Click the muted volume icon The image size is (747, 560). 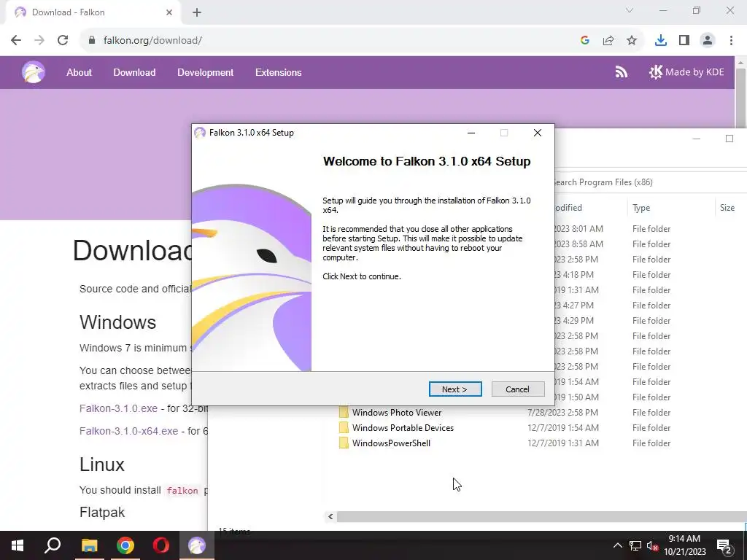652,545
